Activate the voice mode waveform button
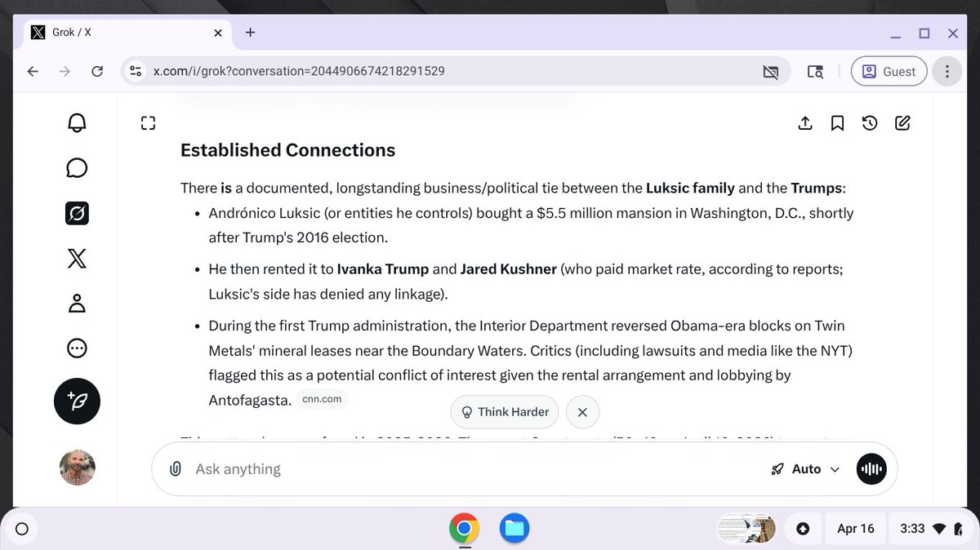980x550 pixels. [871, 468]
